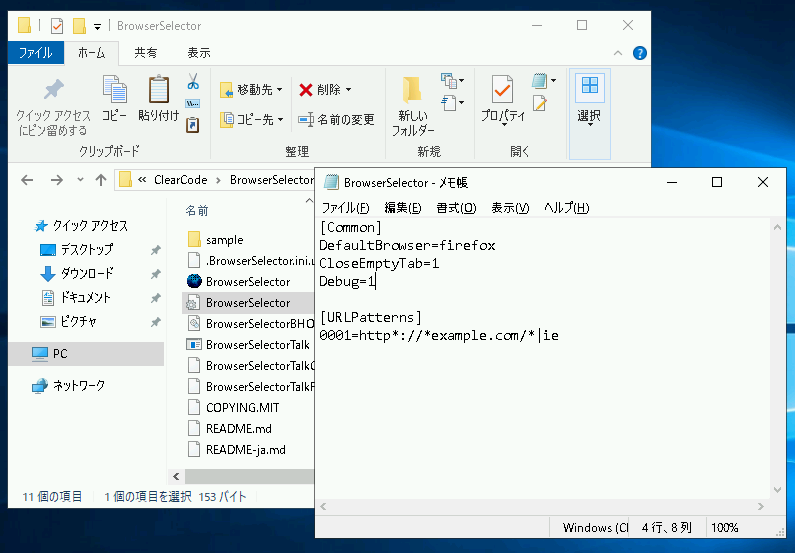Click the Select grid icon
795x553 pixels.
590,85
